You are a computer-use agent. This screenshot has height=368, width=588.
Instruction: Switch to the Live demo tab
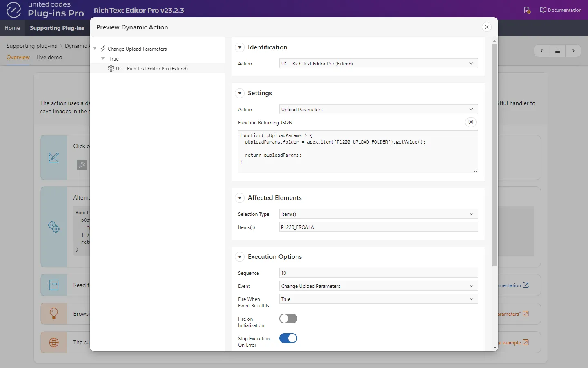pyautogui.click(x=49, y=57)
